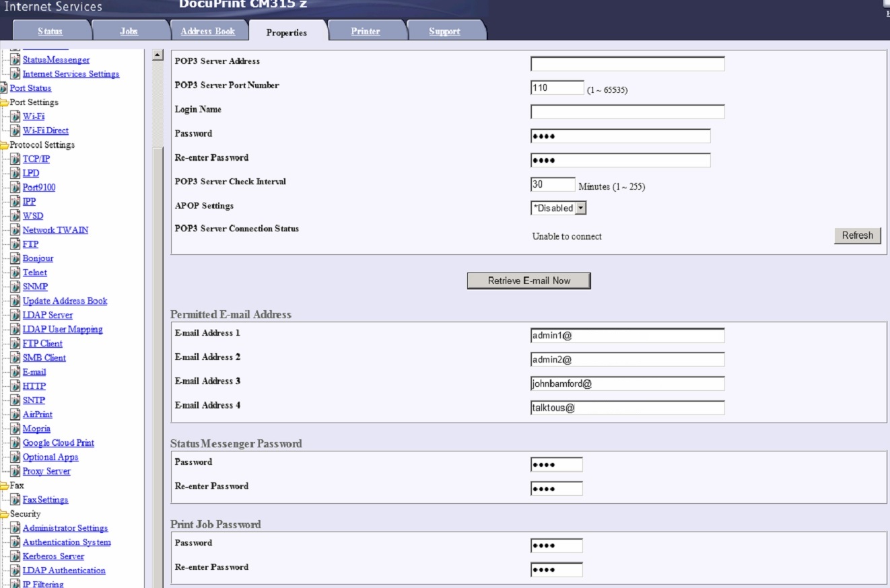This screenshot has height=588, width=890.
Task: Click the page icon beside LDAP Server
Action: pos(15,316)
